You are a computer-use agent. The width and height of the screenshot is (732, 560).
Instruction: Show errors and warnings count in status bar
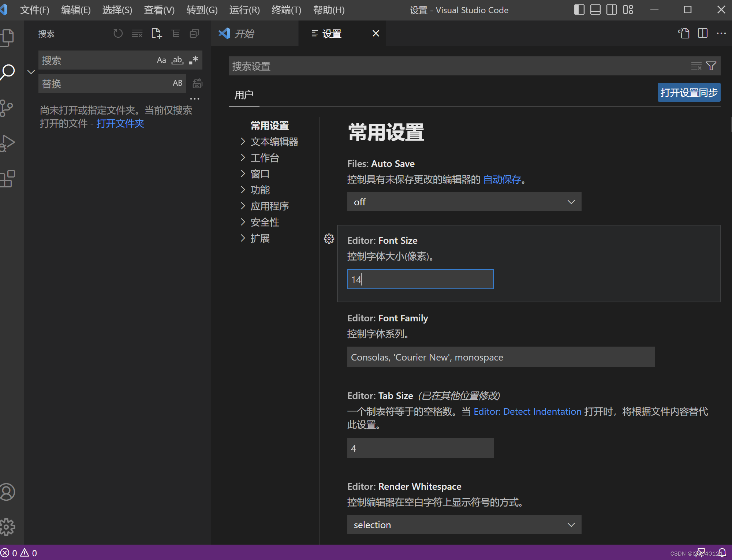pos(19,553)
